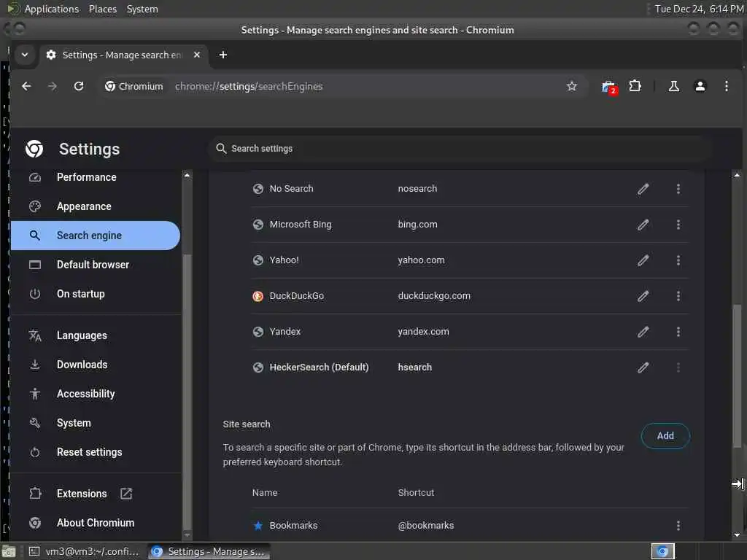Go back to the previous page
747x560 pixels.
pos(27,86)
